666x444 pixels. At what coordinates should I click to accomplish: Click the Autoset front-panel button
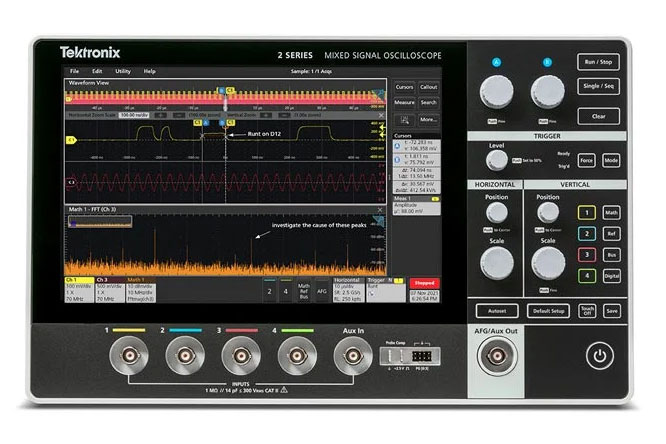(497, 311)
